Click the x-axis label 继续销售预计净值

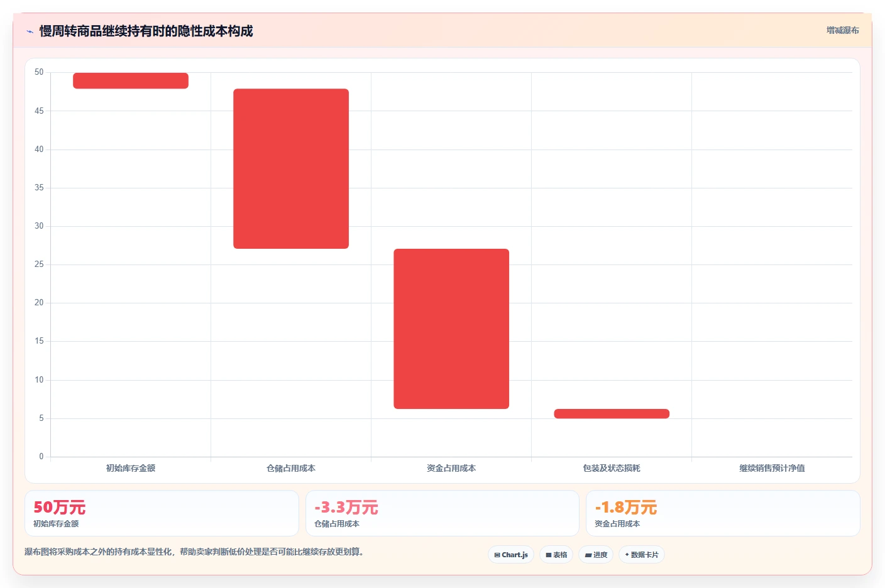772,468
